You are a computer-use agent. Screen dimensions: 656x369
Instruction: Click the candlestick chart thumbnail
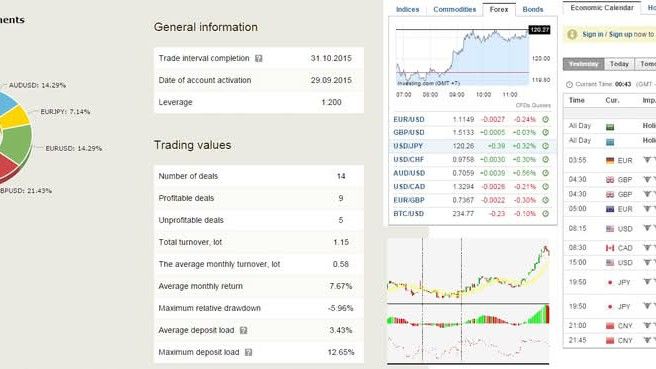point(468,301)
